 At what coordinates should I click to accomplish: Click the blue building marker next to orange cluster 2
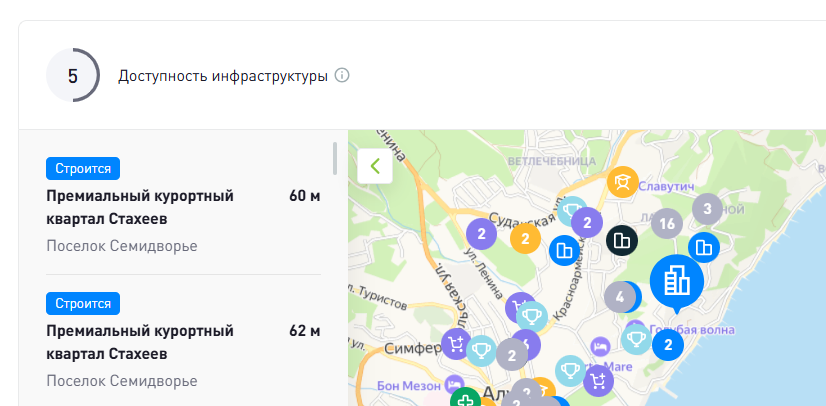coord(565,250)
